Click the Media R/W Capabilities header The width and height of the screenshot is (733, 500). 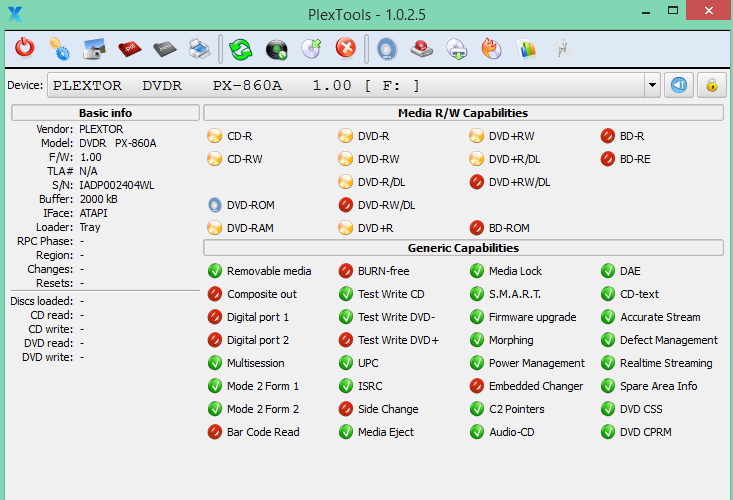pos(463,113)
